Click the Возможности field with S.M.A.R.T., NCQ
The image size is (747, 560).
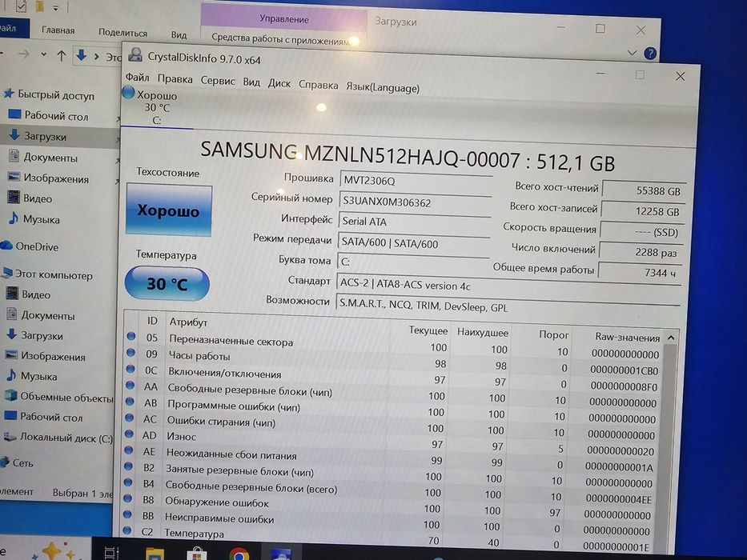[x=508, y=306]
